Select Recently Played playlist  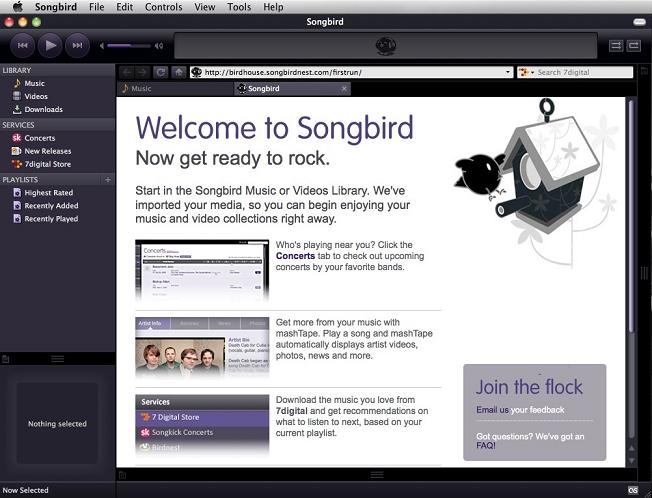point(51,219)
